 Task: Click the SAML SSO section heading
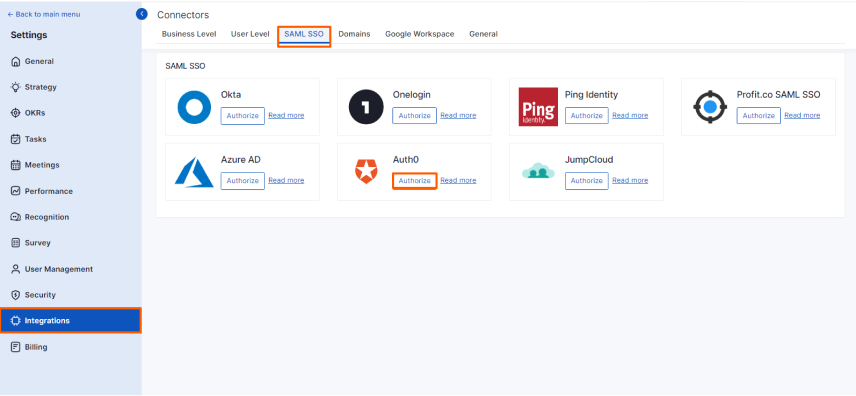pyautogui.click(x=185, y=66)
